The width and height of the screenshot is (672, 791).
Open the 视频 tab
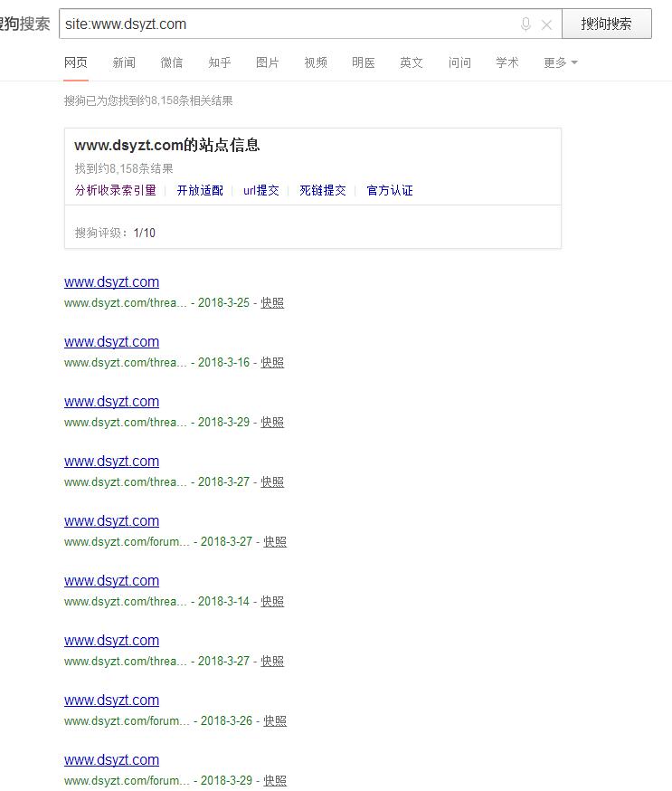click(x=316, y=62)
